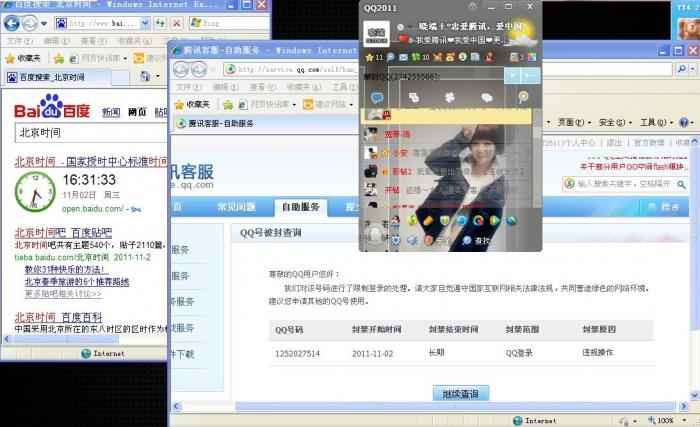The height and width of the screenshot is (427, 700).
Task: Click home icon in Baidu IE window
Action: coord(145,76)
